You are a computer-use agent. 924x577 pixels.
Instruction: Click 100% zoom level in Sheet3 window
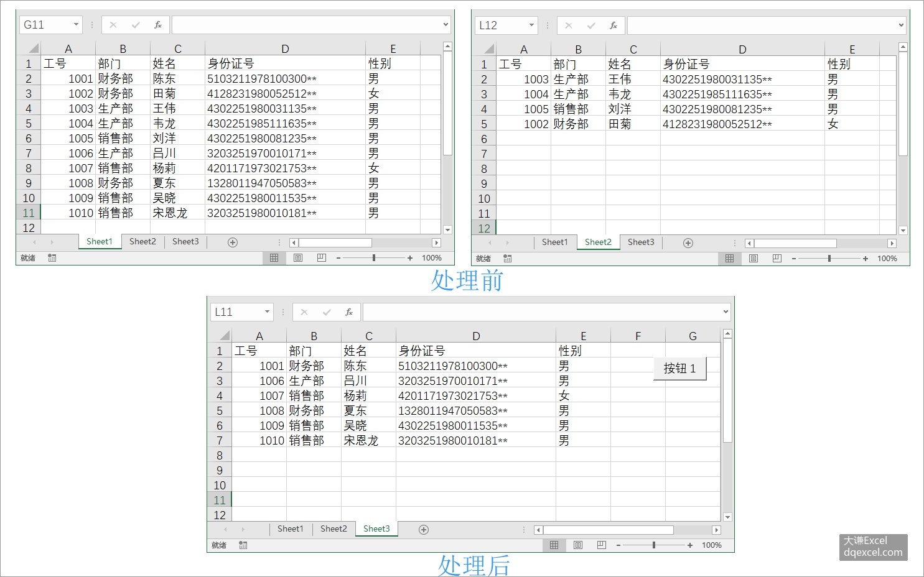click(712, 545)
